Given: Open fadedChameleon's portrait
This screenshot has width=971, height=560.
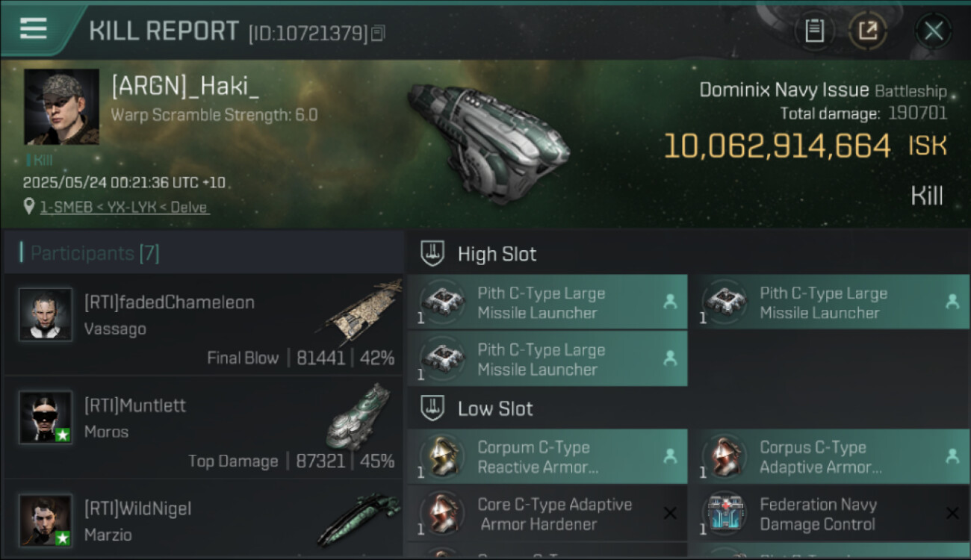Looking at the screenshot, I should coord(46,314).
